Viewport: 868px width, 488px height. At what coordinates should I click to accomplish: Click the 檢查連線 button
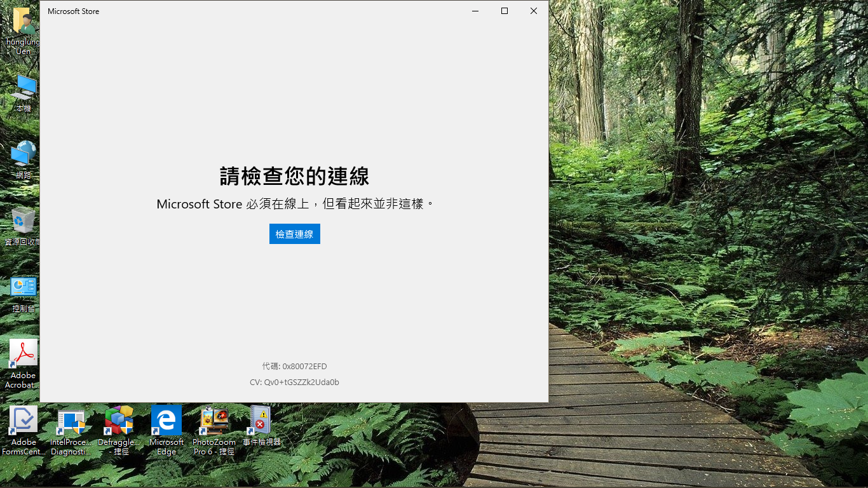[294, 234]
